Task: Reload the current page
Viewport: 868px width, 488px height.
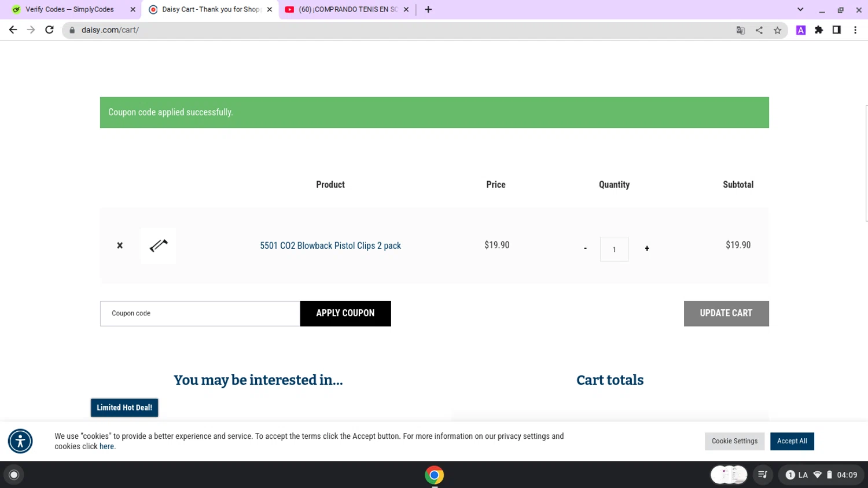Action: 50,30
